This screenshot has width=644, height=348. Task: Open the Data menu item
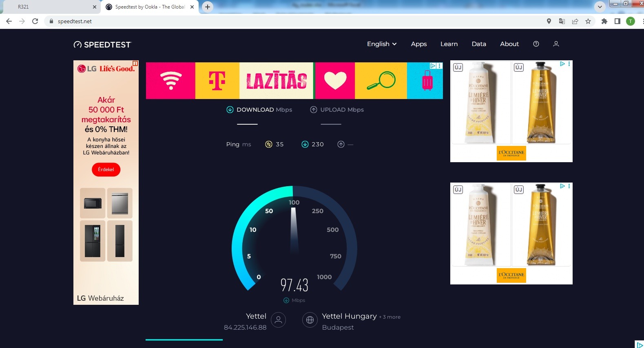tap(479, 44)
